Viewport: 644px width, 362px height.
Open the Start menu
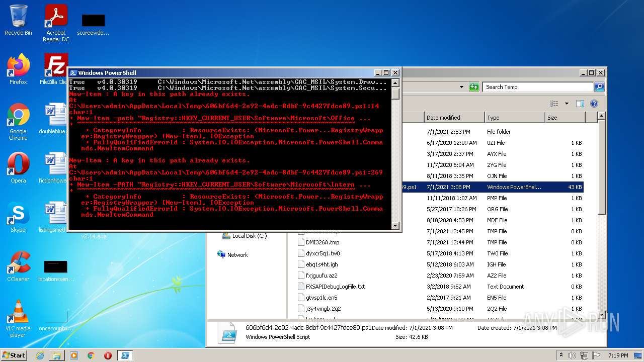[x=14, y=355]
